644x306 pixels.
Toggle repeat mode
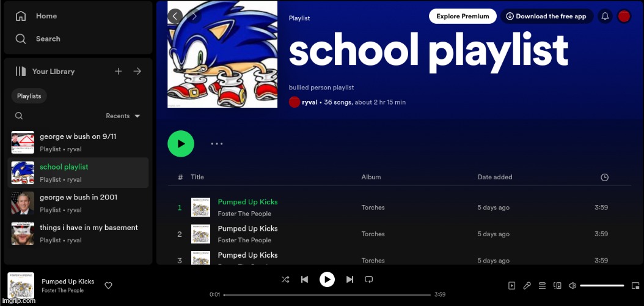[368, 280]
